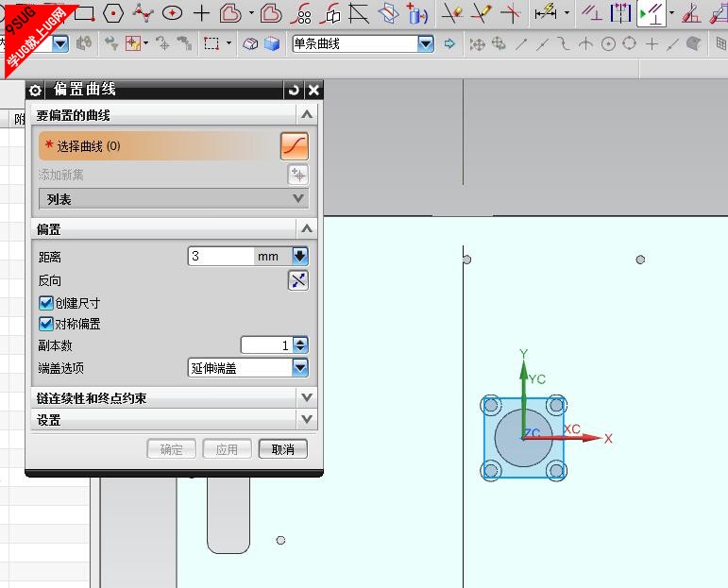
Task: Collapse the 偏置 section header
Action: point(307,228)
